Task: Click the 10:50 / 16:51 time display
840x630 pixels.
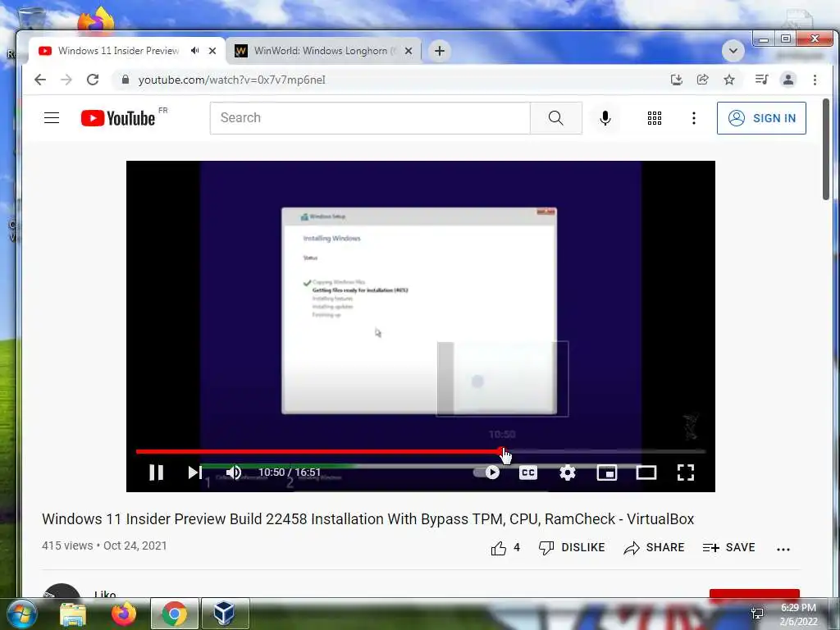Action: coord(290,472)
